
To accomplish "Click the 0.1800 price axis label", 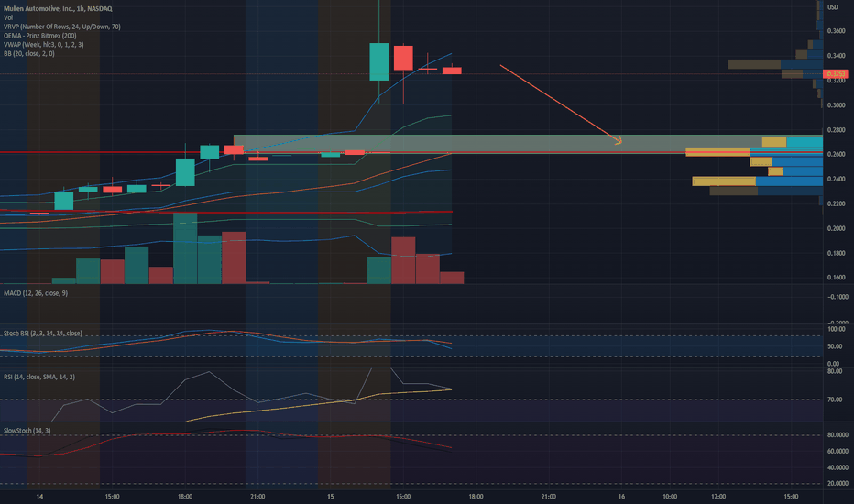I will [x=837, y=253].
